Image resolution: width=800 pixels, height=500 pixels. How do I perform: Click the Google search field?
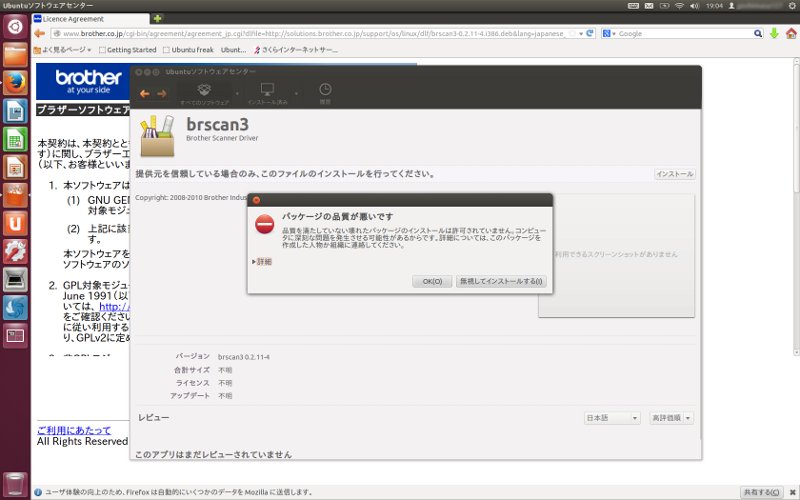click(x=685, y=34)
